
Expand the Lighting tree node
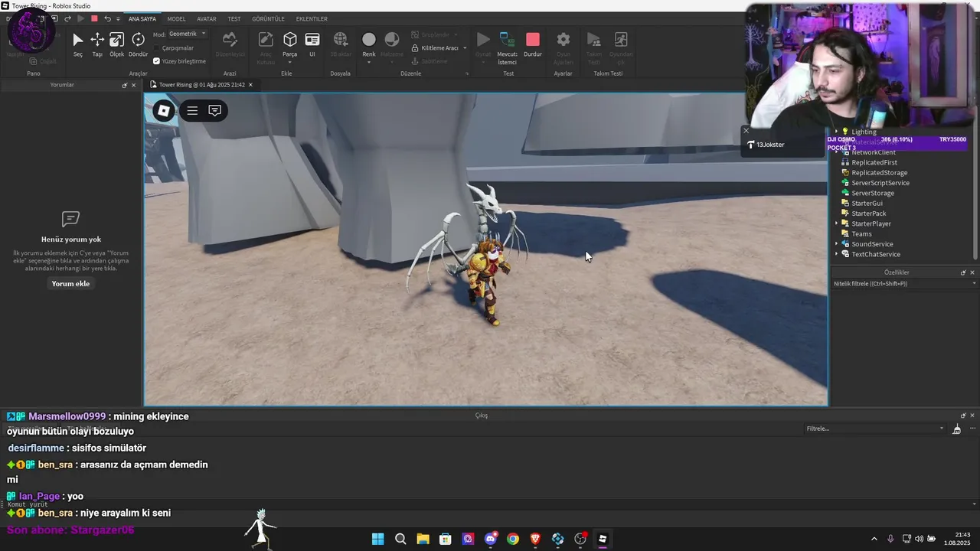(836, 132)
